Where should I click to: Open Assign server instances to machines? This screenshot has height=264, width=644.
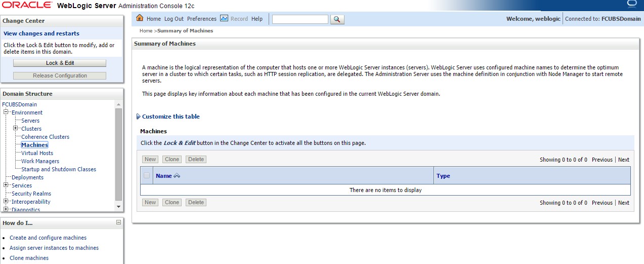[x=54, y=248]
